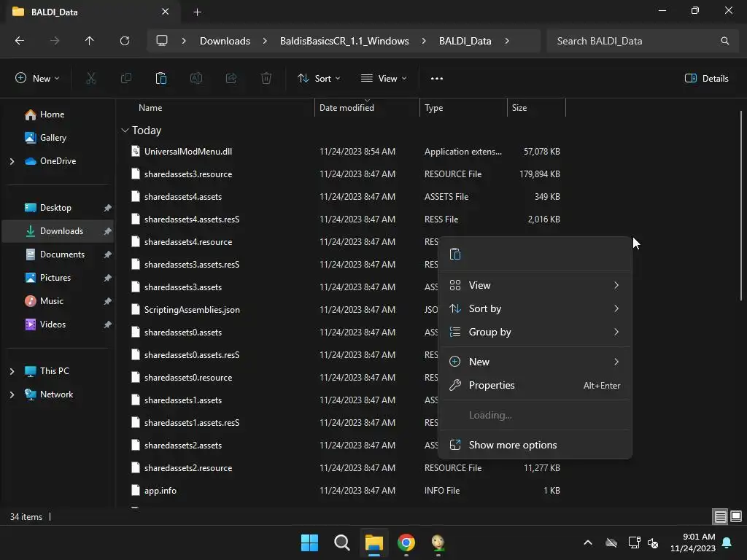Open the View dropdown in toolbar
747x560 pixels.
click(384, 78)
